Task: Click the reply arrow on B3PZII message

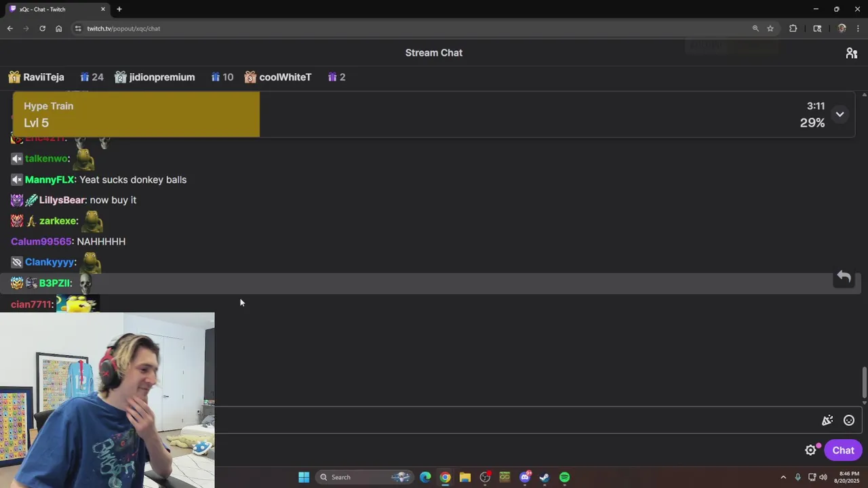Action: click(x=844, y=277)
